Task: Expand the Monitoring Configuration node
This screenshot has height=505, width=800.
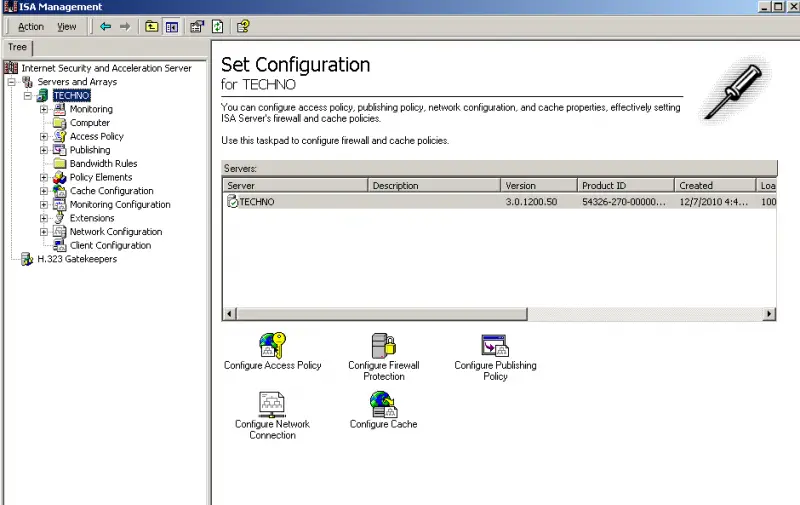Action: [x=44, y=205]
